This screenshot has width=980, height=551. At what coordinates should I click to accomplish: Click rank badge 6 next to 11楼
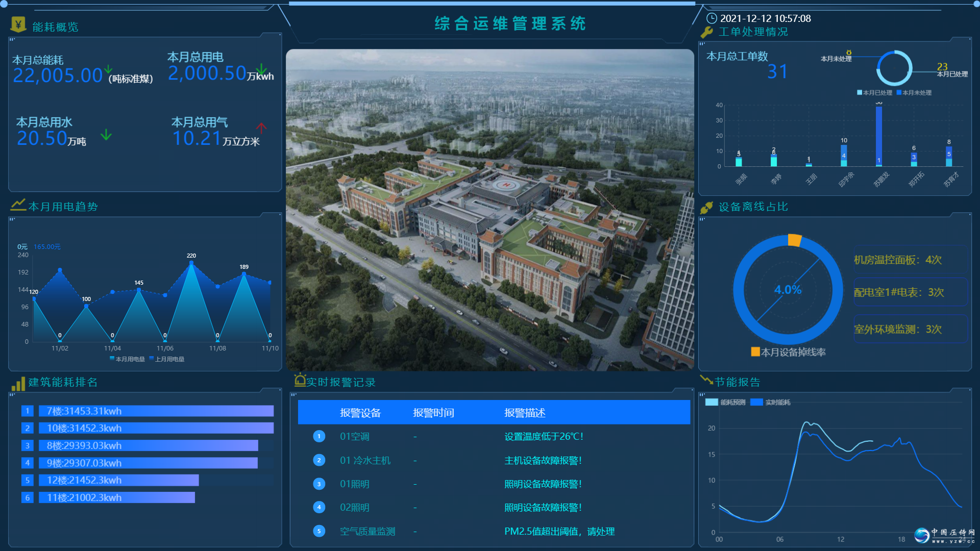28,497
